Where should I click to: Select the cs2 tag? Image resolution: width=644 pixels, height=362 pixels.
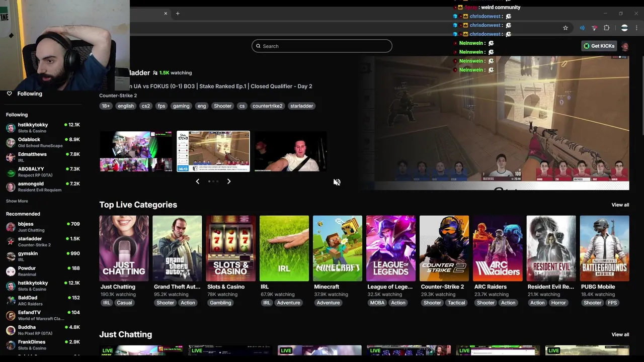tap(145, 106)
